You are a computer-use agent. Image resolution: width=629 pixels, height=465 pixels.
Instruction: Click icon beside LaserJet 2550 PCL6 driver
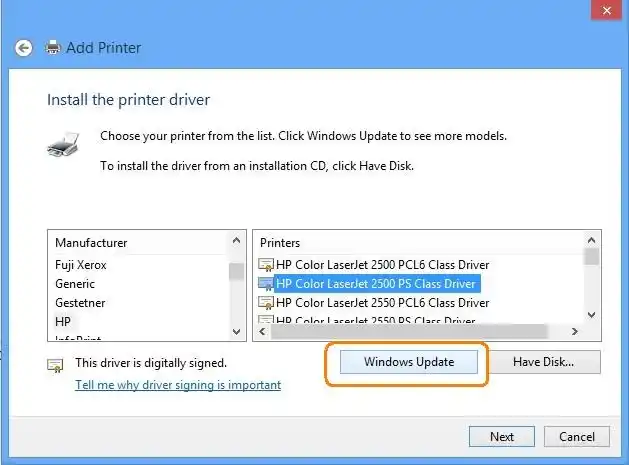[266, 303]
